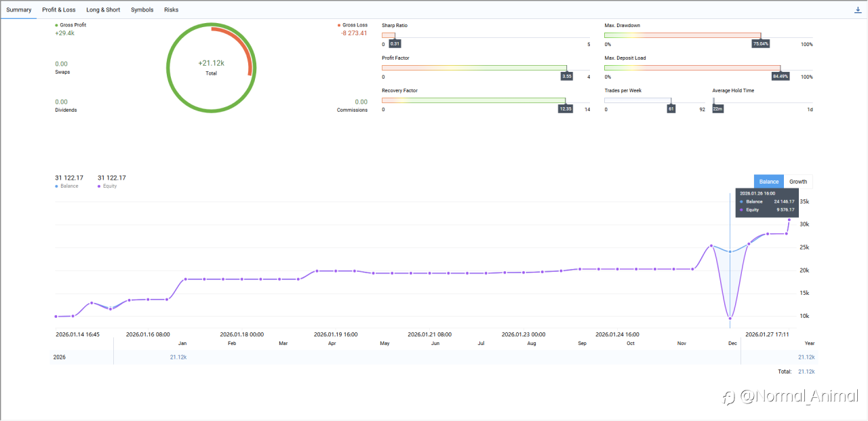The width and height of the screenshot is (868, 421).
Task: Switch to the Profit & Loss tab
Action: (x=59, y=10)
